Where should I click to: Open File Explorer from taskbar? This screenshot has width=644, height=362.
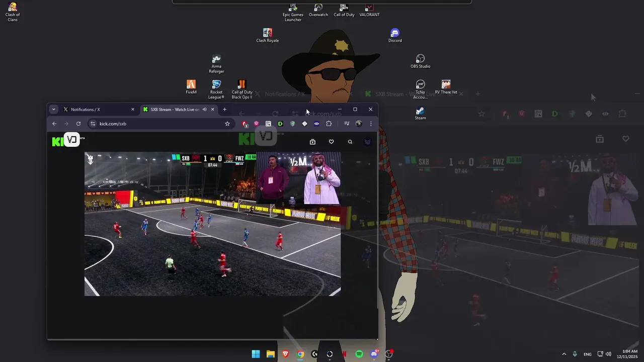coord(271,354)
